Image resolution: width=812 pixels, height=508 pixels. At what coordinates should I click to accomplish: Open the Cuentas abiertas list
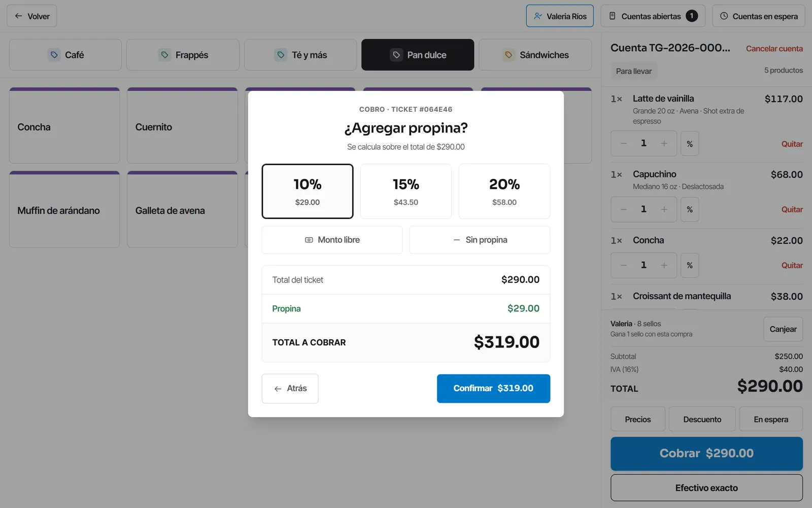[653, 16]
